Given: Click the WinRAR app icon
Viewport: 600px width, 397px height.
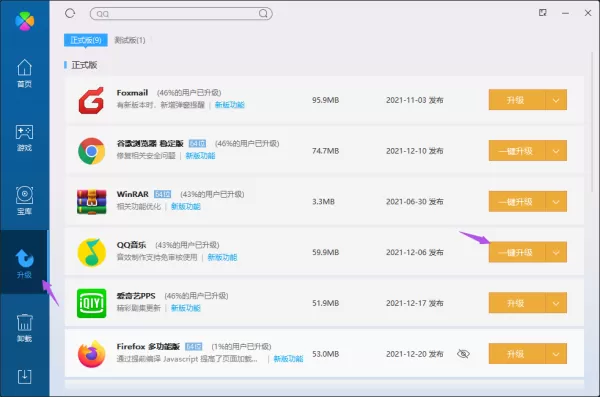Looking at the screenshot, I should [x=91, y=202].
